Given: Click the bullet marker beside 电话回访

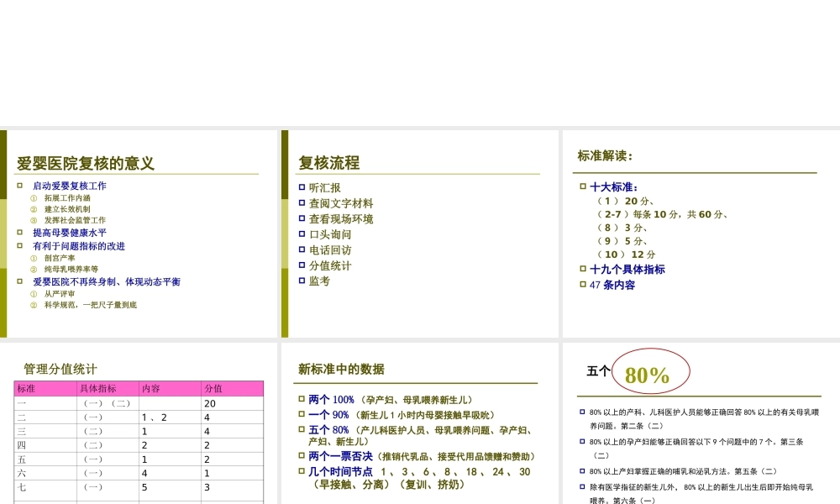Looking at the screenshot, I should (302, 249).
